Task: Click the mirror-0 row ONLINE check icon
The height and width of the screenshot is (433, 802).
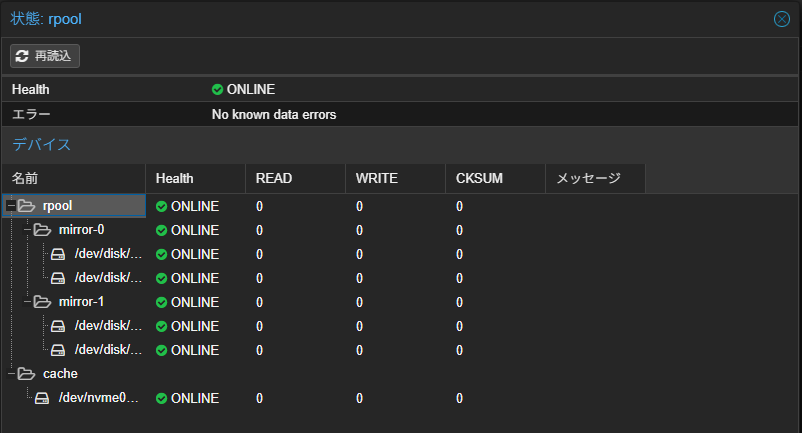Action: coord(162,231)
